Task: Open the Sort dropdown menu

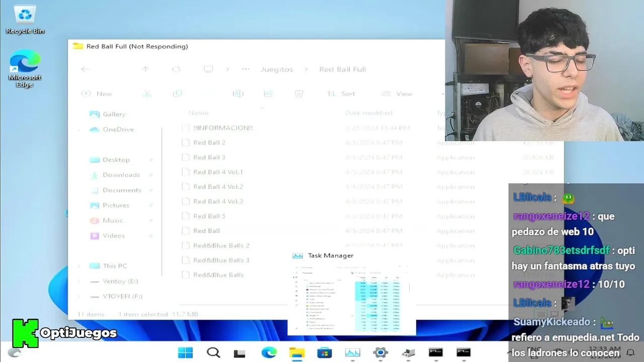Action: (341, 94)
